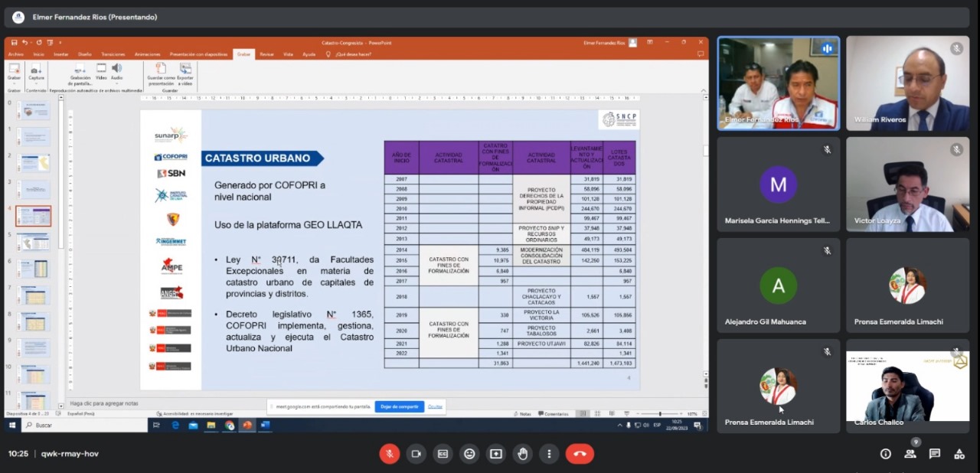Open the in-call chat panel

tap(935, 454)
